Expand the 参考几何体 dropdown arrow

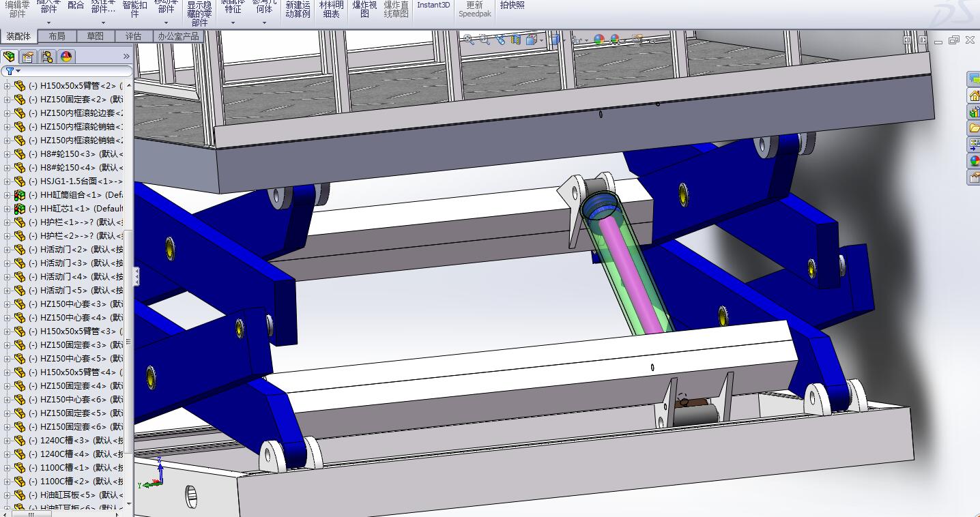click(x=264, y=23)
